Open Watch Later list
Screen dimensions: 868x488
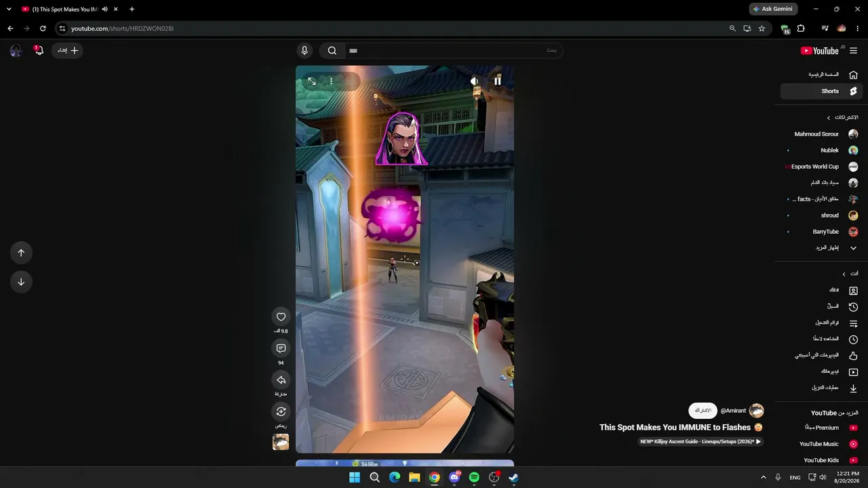point(821,340)
